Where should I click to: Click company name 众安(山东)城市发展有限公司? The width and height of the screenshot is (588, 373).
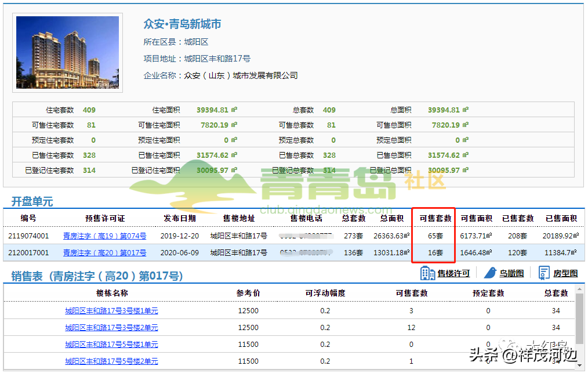[241, 75]
